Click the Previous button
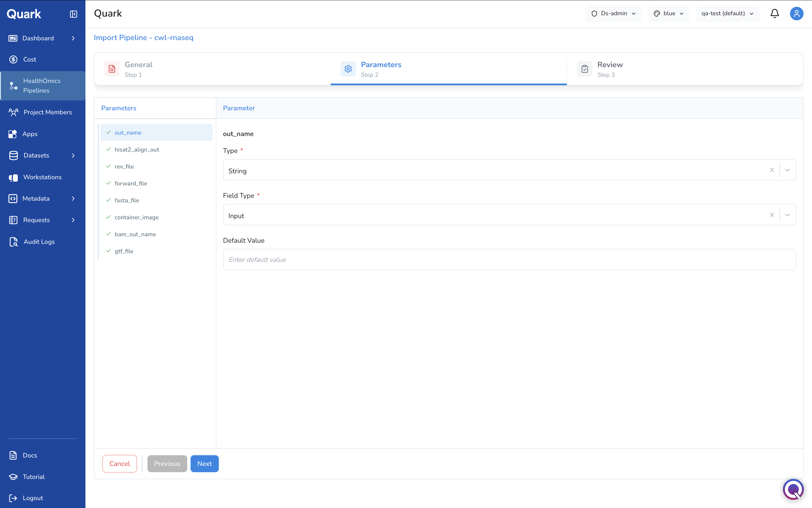The image size is (812, 508). click(167, 464)
